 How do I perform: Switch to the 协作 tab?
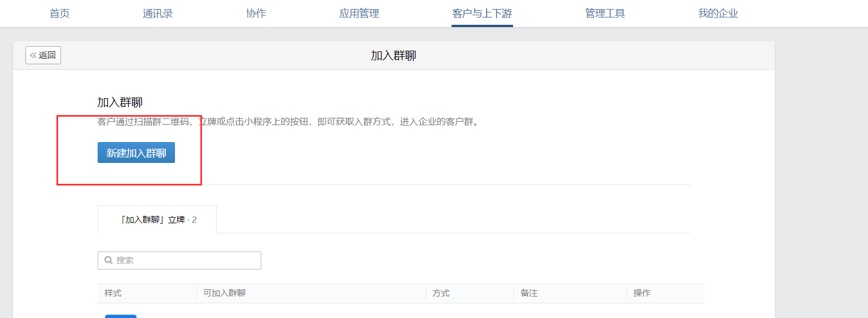click(256, 14)
